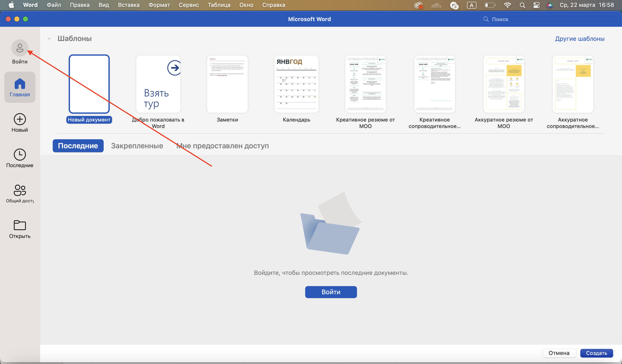
Task: Click the Создать button
Action: (596, 353)
